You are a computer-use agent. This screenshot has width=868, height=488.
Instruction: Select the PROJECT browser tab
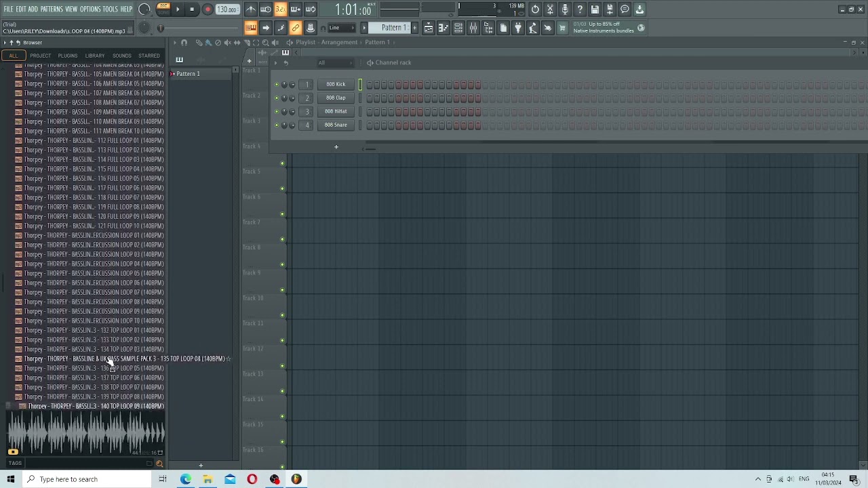point(40,56)
